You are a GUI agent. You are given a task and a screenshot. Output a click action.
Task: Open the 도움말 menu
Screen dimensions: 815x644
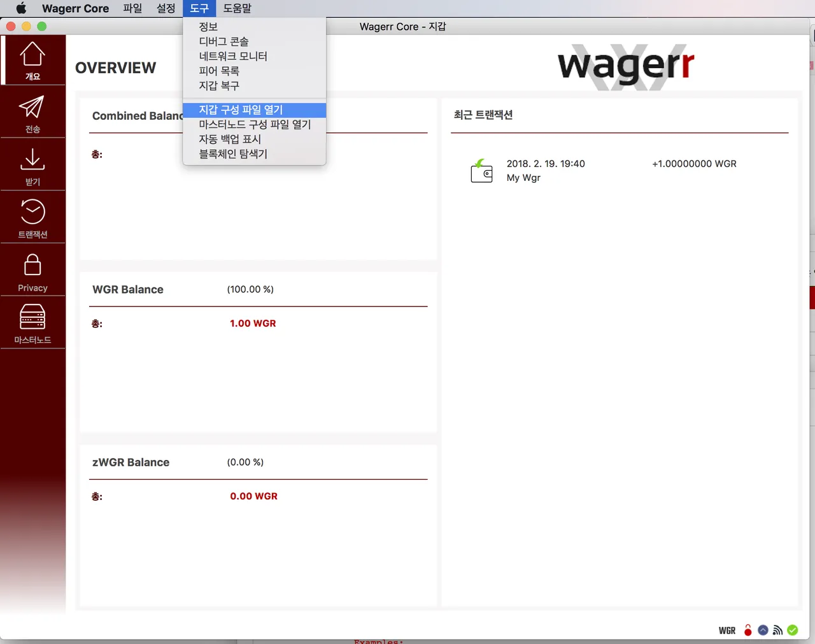click(x=237, y=8)
